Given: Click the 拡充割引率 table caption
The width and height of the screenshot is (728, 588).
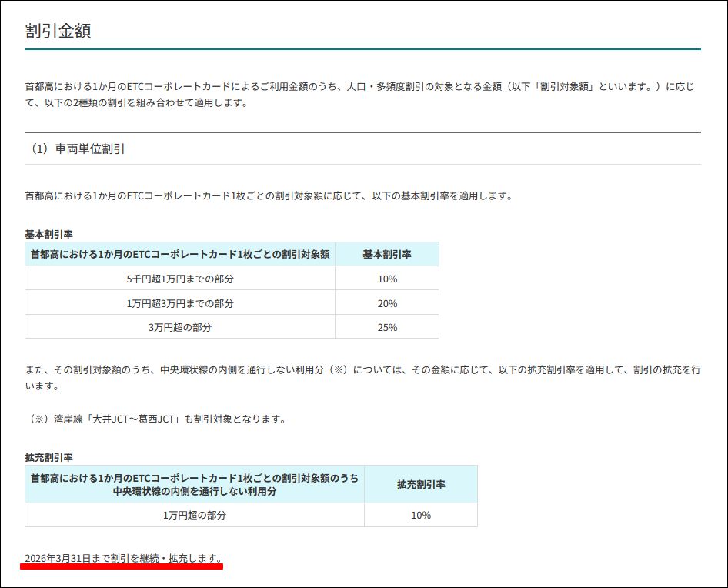Looking at the screenshot, I should coord(48,457).
